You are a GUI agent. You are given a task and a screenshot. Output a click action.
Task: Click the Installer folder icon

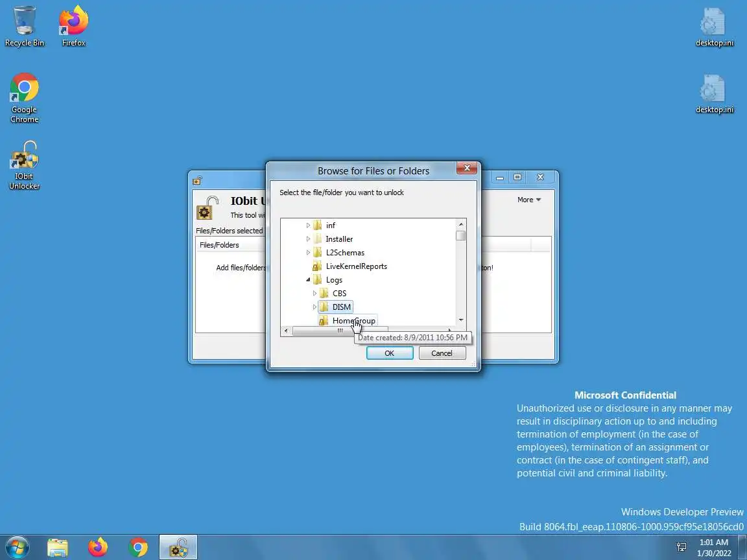click(318, 239)
